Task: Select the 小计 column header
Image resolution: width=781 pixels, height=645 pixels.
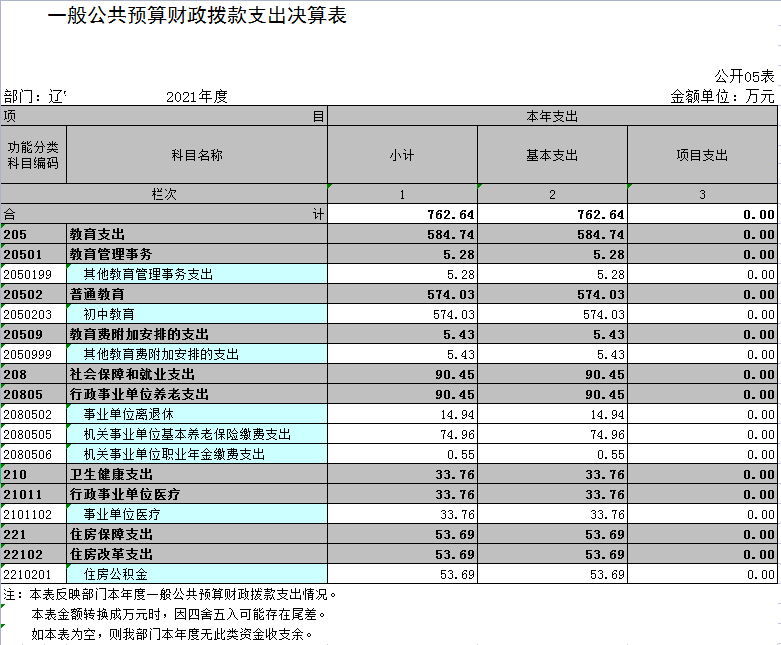Action: click(x=402, y=155)
